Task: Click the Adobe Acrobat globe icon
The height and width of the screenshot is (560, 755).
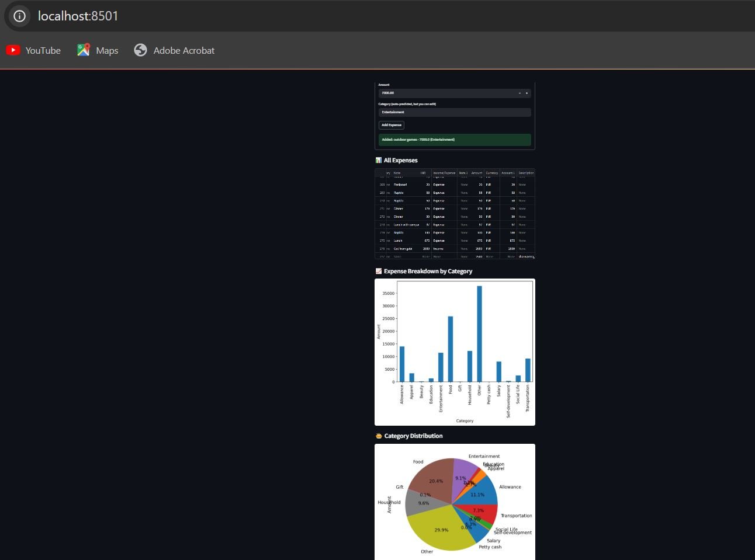Action: click(140, 50)
